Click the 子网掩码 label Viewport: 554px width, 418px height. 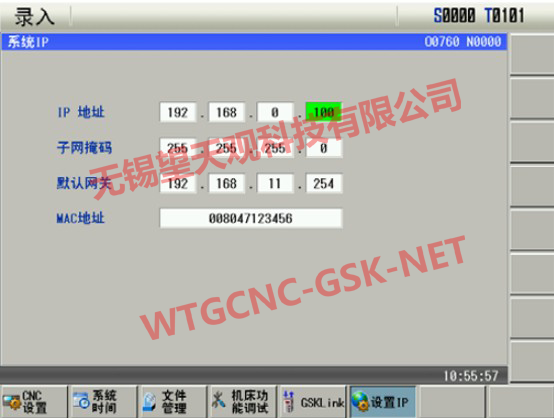point(84,147)
